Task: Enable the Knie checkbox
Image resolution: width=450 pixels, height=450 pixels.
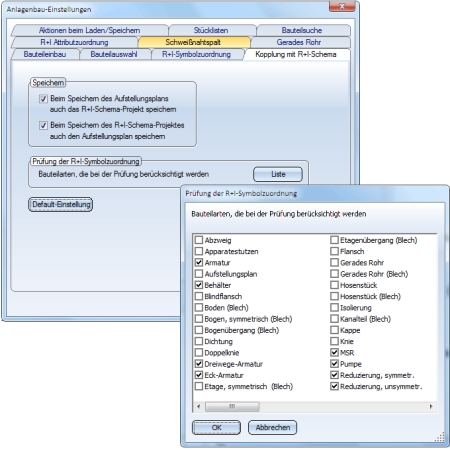Action: 334,341
